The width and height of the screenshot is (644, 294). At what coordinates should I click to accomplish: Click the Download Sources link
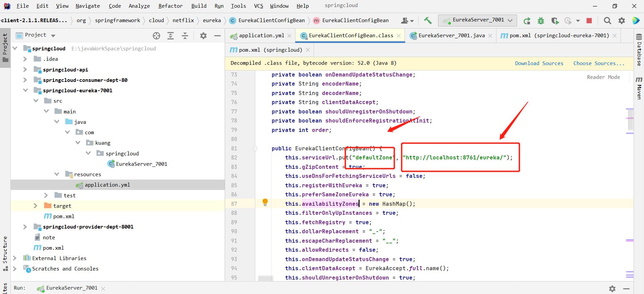click(539, 63)
